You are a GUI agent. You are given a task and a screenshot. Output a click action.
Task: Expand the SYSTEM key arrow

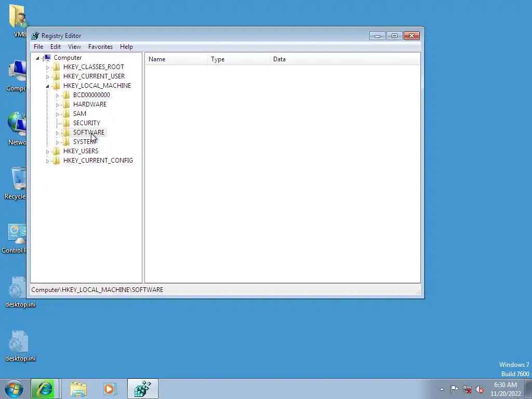[57, 142]
